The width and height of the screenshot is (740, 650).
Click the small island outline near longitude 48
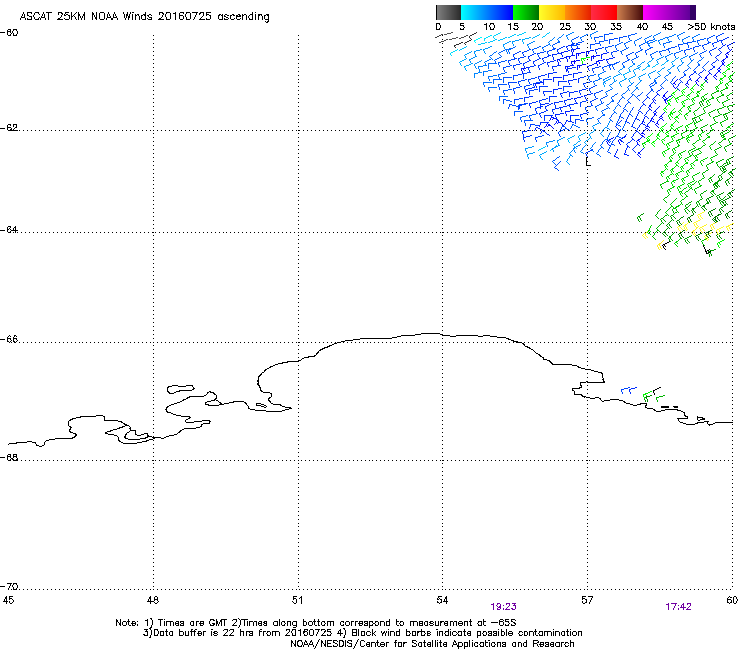click(180, 389)
